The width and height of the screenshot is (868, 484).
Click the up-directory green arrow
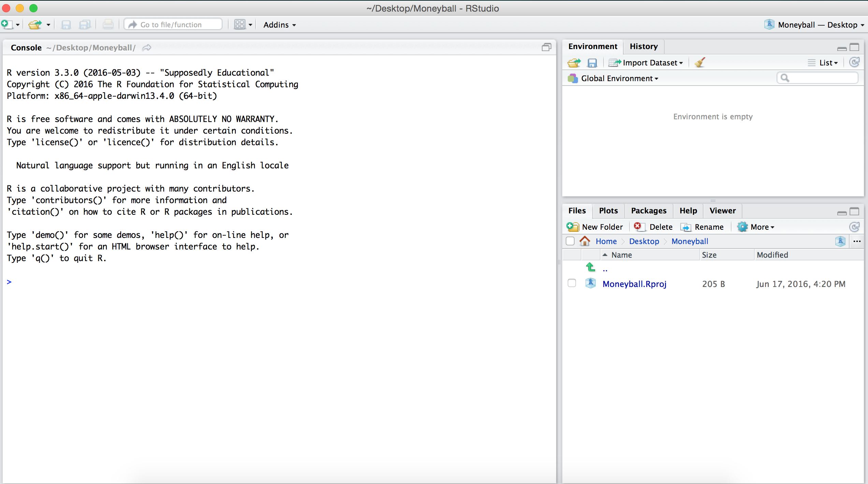[591, 267]
